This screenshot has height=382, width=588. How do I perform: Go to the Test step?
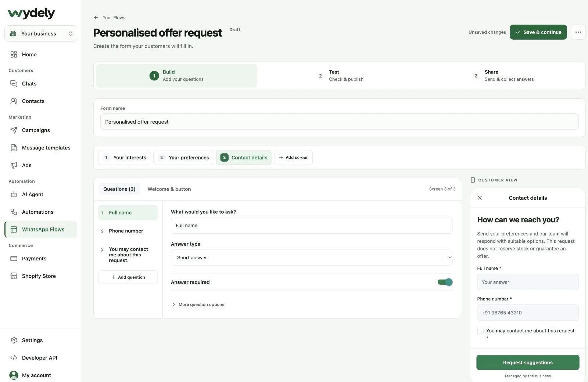pyautogui.click(x=340, y=76)
